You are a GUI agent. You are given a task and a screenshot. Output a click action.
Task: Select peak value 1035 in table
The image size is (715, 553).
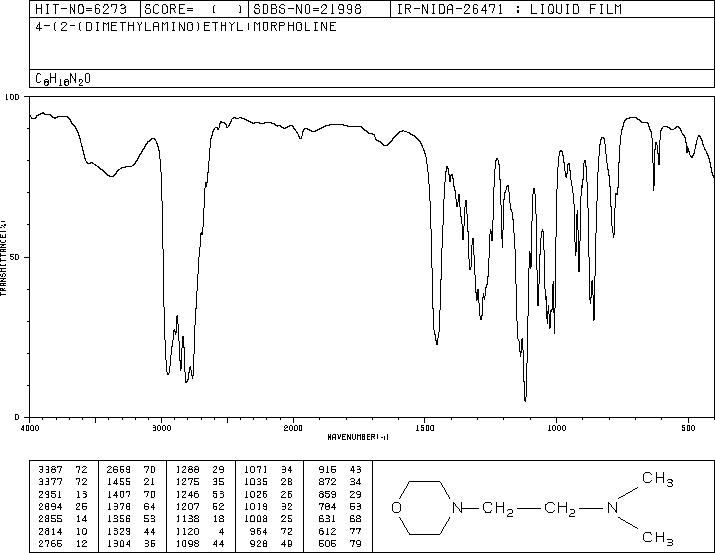click(x=256, y=482)
